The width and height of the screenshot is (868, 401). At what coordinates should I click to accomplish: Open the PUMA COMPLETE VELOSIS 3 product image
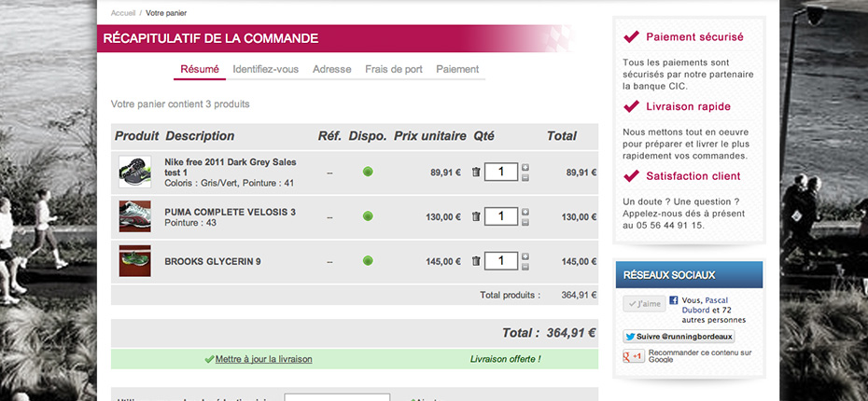pos(134,216)
